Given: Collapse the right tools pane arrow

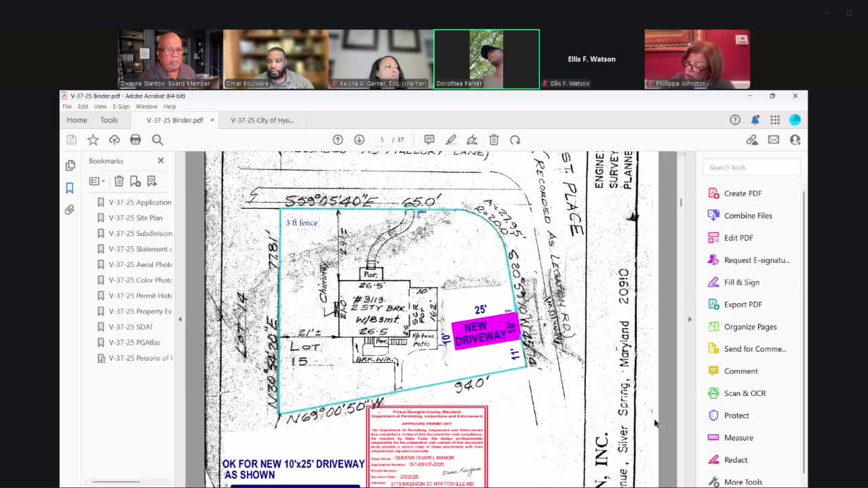Looking at the screenshot, I should pyautogui.click(x=690, y=319).
